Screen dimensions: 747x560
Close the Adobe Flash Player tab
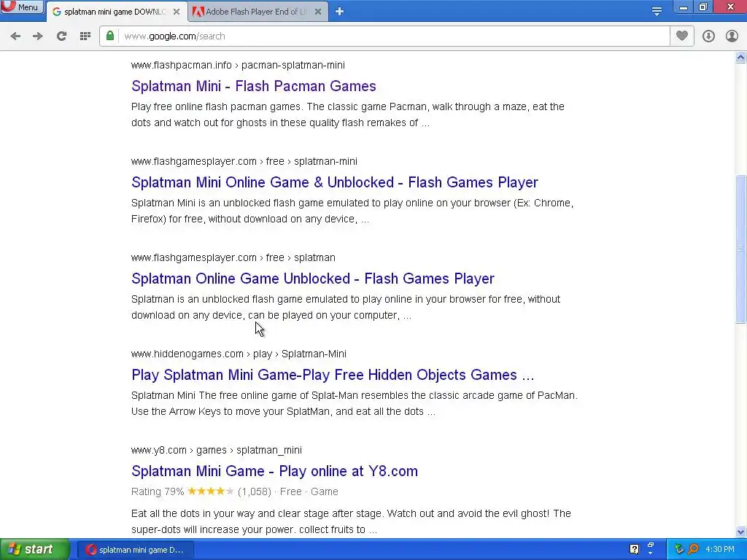pyautogui.click(x=318, y=12)
